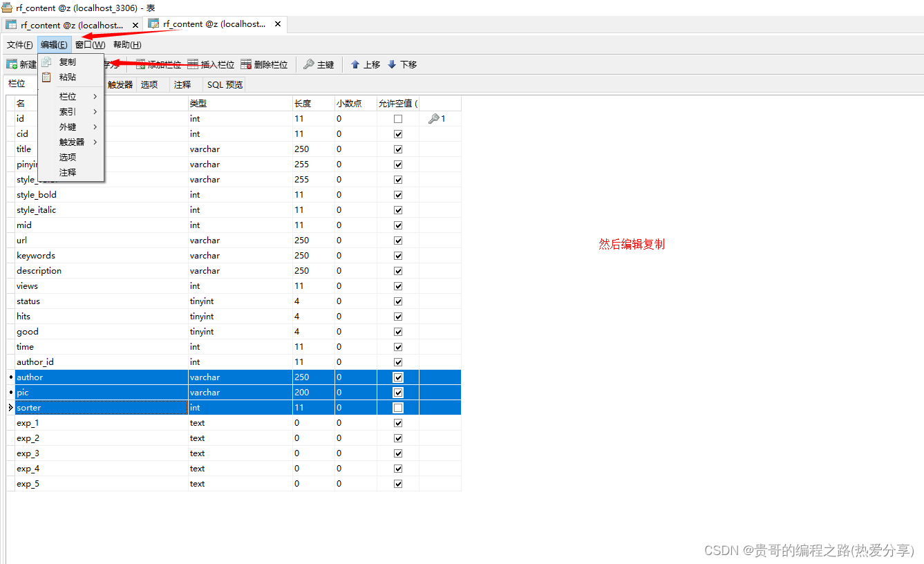Click the tinyint type cell of hits row

pos(241,317)
